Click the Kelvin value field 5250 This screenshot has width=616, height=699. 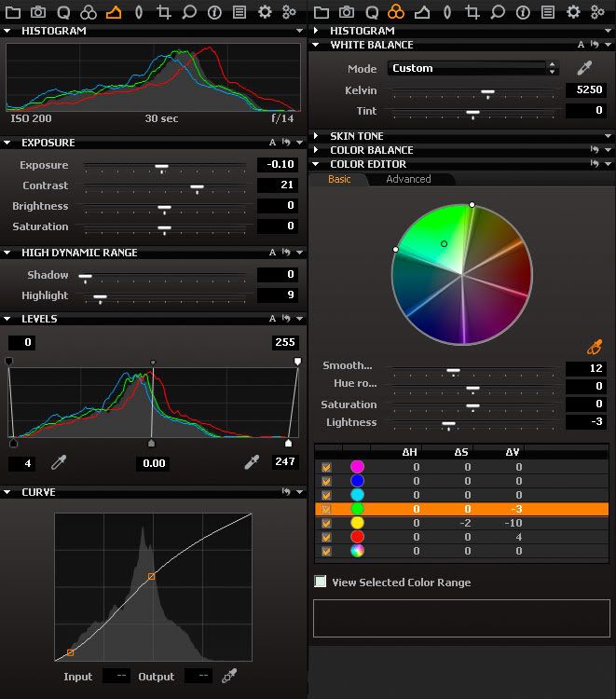click(x=585, y=89)
